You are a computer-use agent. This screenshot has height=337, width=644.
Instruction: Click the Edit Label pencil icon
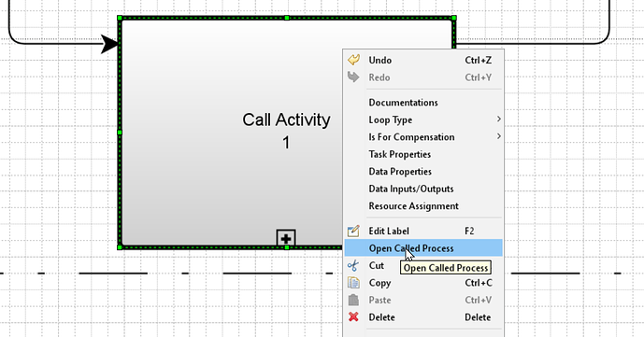coord(353,231)
